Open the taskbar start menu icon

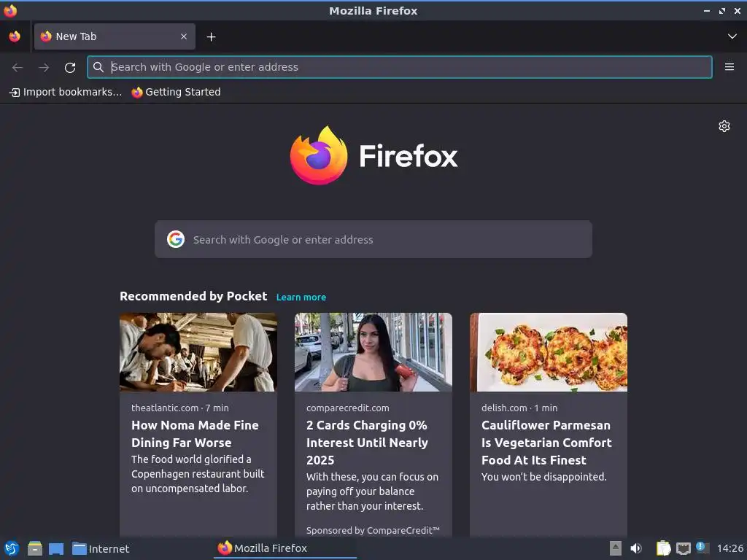tap(12, 548)
